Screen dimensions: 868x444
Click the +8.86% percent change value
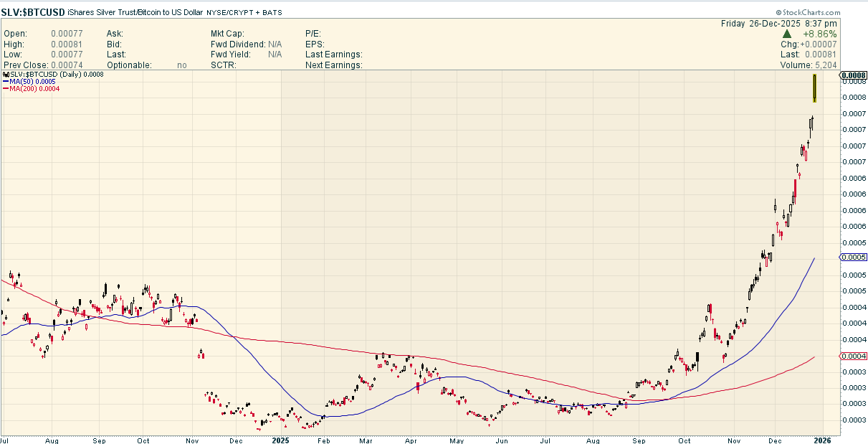[x=820, y=34]
